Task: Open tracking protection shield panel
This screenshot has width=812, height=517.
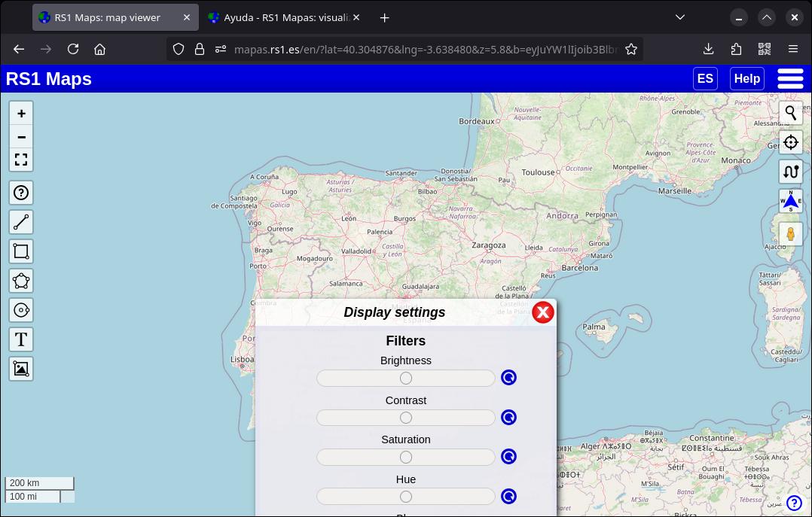Action: pos(178,49)
